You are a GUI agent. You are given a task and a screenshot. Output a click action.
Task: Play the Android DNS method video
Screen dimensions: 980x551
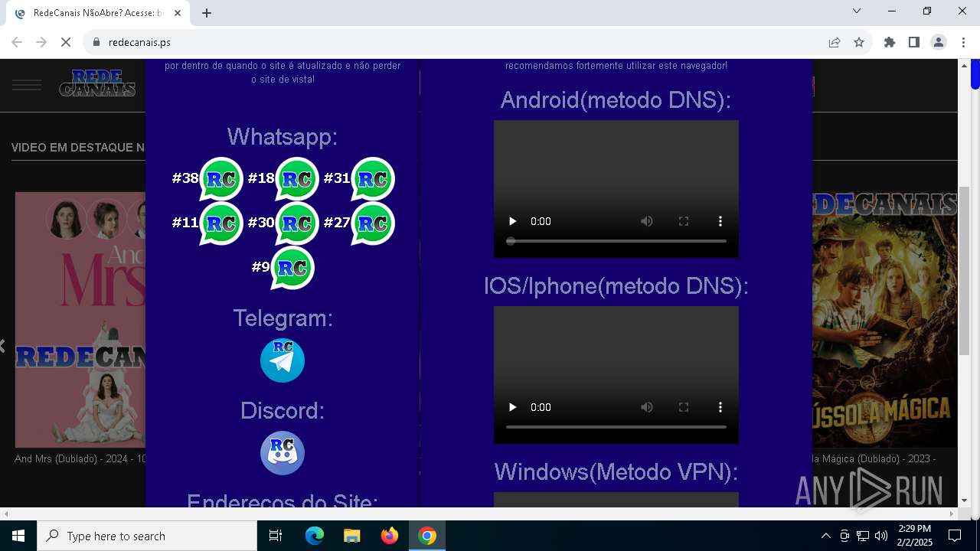point(512,221)
